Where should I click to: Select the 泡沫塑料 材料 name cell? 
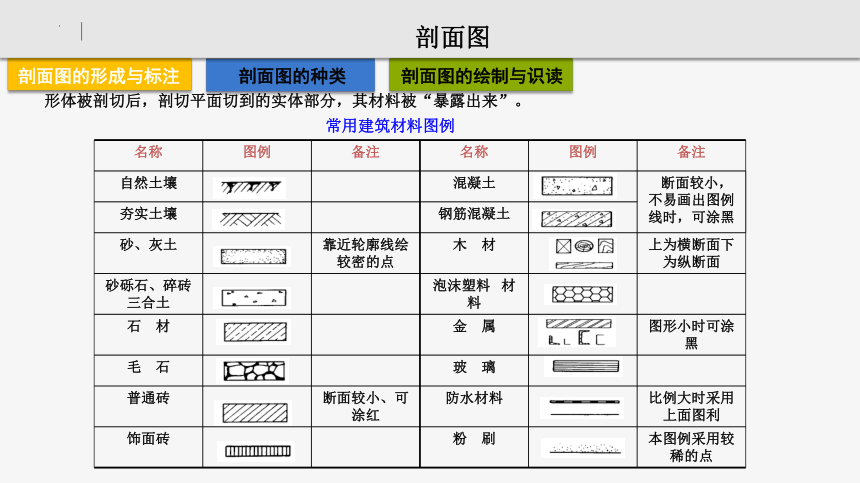[x=474, y=294]
